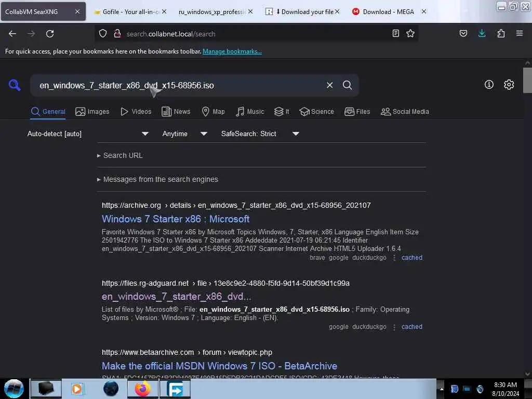The height and width of the screenshot is (399, 532).
Task: Select the Videos search category
Action: (136, 111)
